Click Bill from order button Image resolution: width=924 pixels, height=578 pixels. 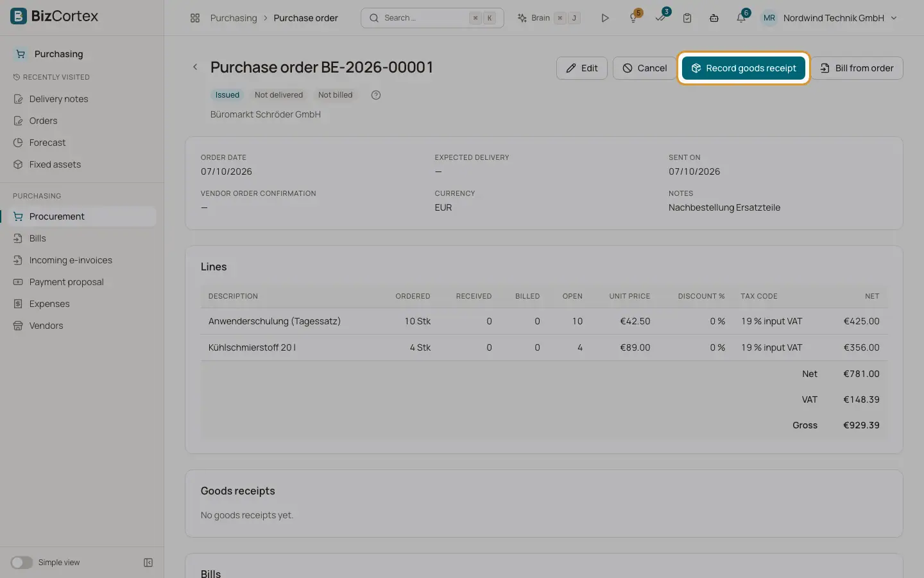857,68
